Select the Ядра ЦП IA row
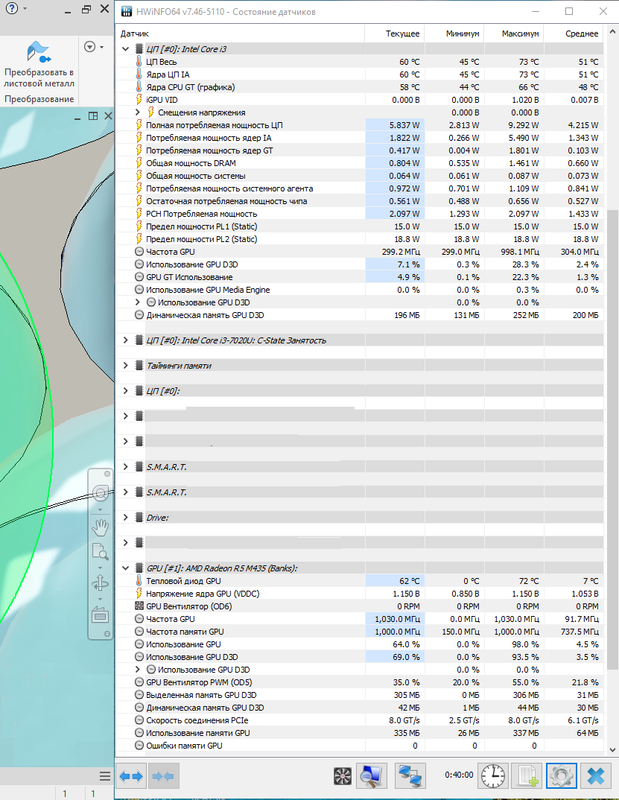This screenshot has width=619, height=800. point(360,74)
